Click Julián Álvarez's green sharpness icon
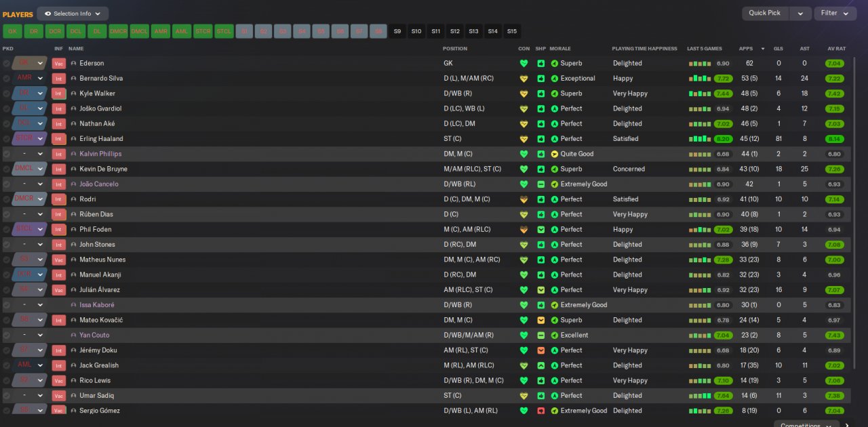 [x=540, y=290]
